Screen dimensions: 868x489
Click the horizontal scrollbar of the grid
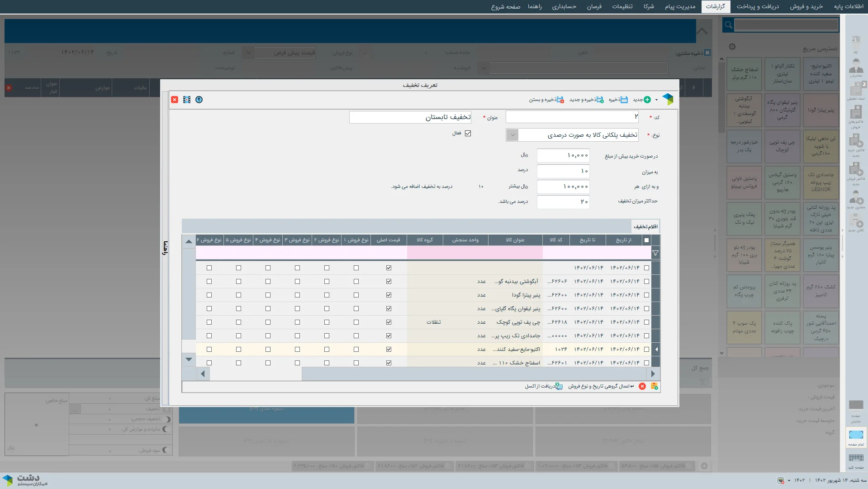tap(473, 374)
